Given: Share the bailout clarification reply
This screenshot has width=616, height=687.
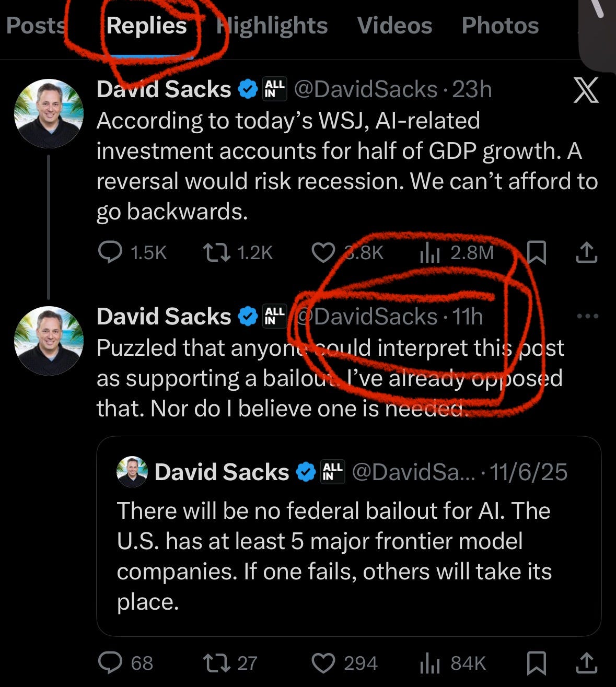Looking at the screenshot, I should 586,663.
